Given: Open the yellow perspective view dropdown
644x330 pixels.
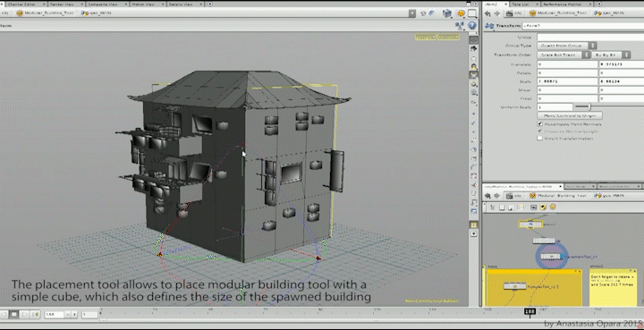Looking at the screenshot, I should (x=425, y=37).
